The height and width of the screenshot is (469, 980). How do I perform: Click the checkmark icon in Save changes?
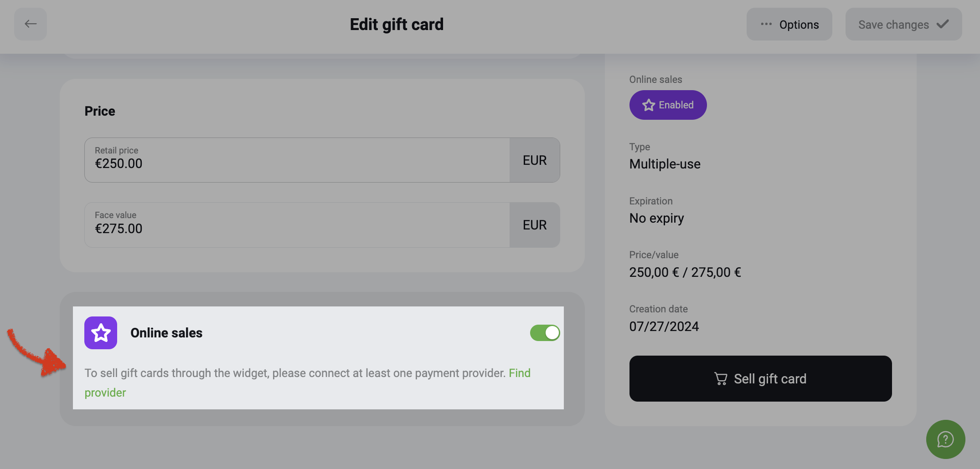[x=943, y=24]
